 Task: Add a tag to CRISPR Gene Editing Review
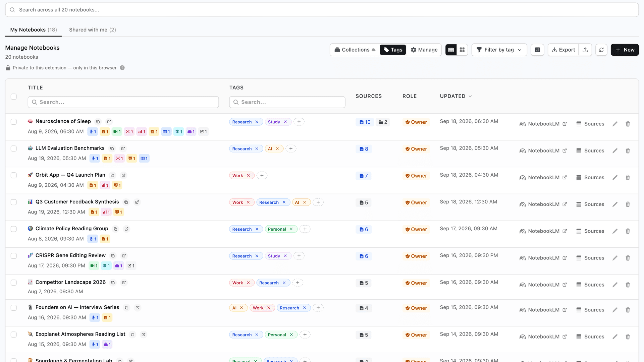299,256
